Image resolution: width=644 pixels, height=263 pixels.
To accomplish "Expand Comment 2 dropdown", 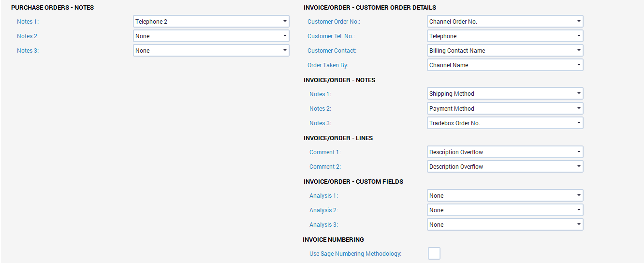I will click(x=505, y=167).
